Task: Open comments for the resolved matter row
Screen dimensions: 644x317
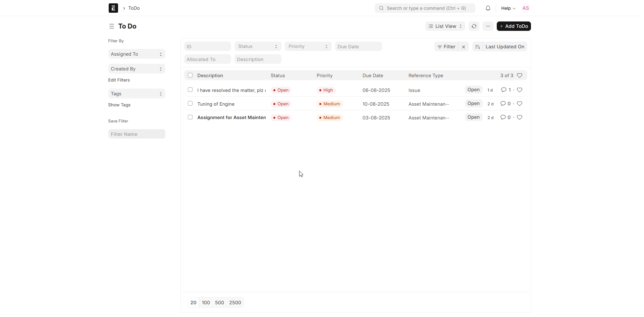Action: pos(506,90)
